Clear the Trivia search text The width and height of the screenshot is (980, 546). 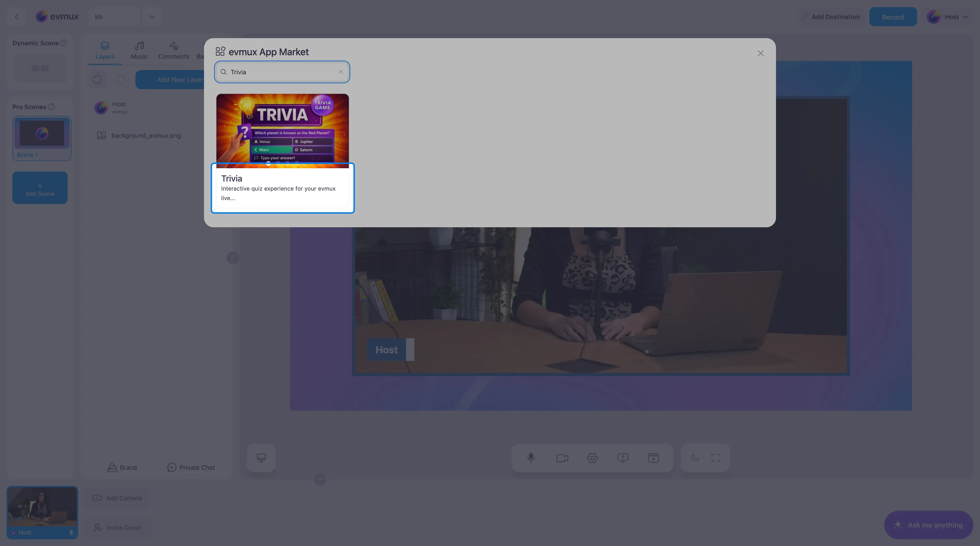pyautogui.click(x=341, y=72)
